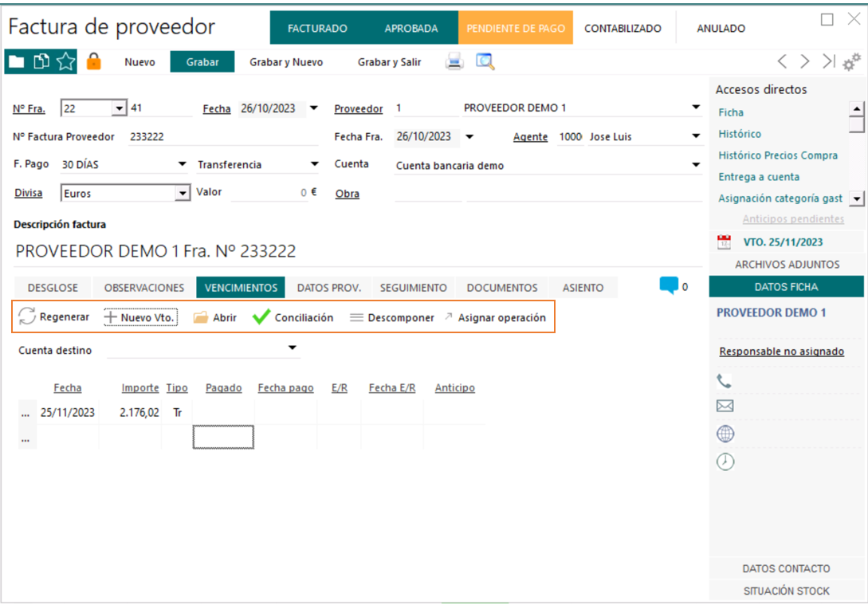Viewport: 868px width, 605px height.
Task: Click the 2.176,02 importe cell
Action: tap(131, 413)
